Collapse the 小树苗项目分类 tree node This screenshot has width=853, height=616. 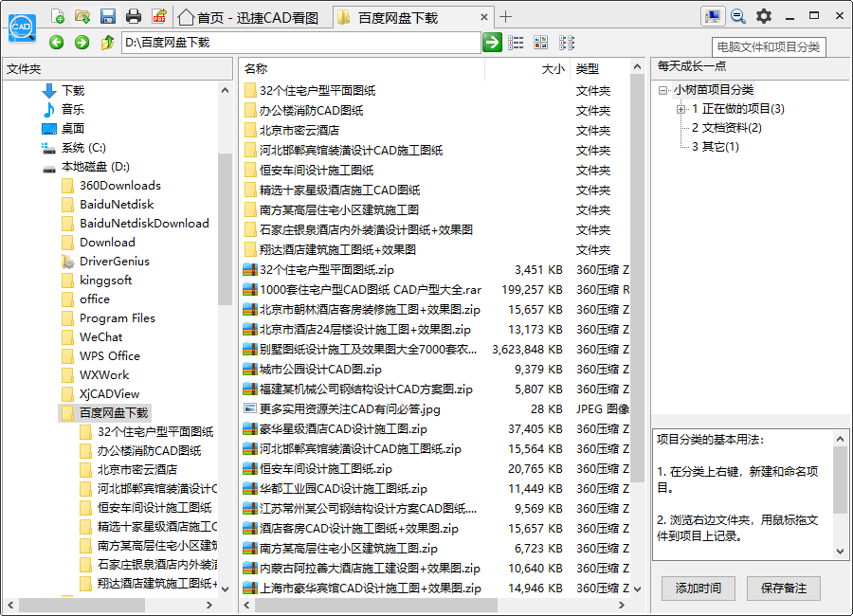coord(662,90)
